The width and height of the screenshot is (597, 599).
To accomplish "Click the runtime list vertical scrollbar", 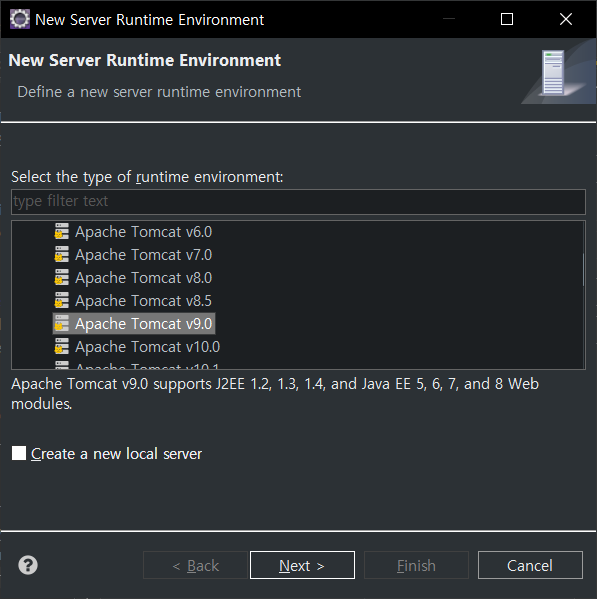I will pos(583,269).
